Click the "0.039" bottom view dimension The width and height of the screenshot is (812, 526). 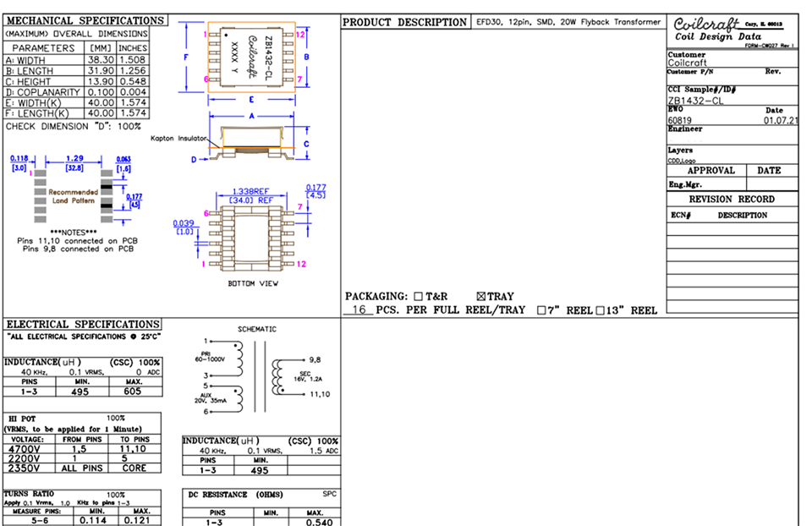point(184,223)
